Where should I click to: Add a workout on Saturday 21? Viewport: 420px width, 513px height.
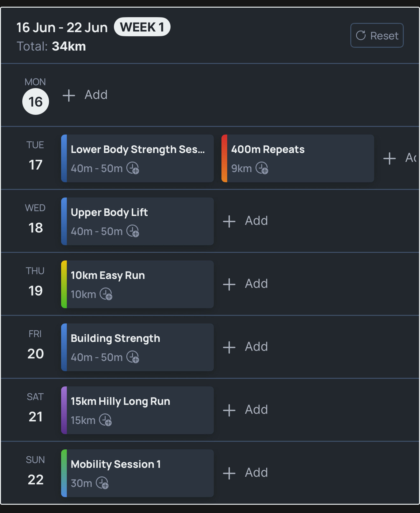coord(245,410)
